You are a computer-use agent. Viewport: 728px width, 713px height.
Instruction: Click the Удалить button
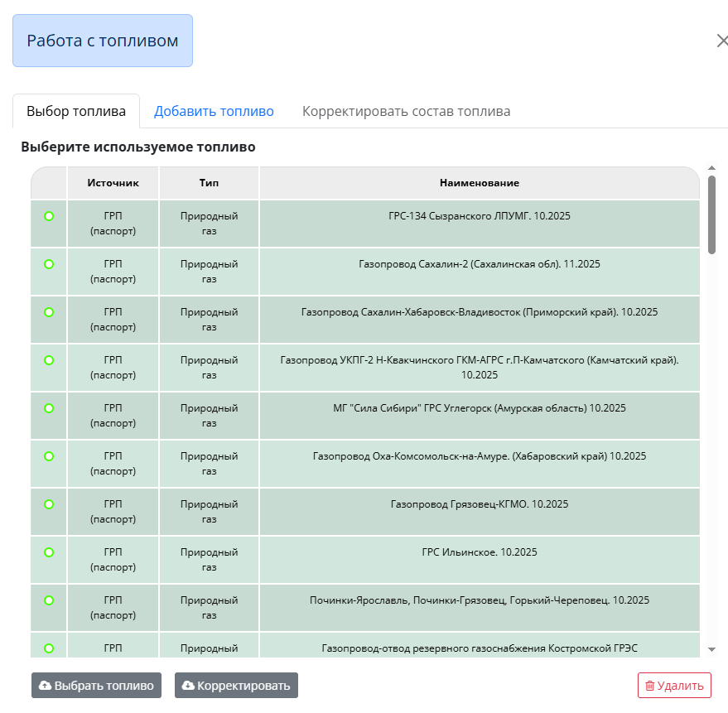tap(674, 685)
